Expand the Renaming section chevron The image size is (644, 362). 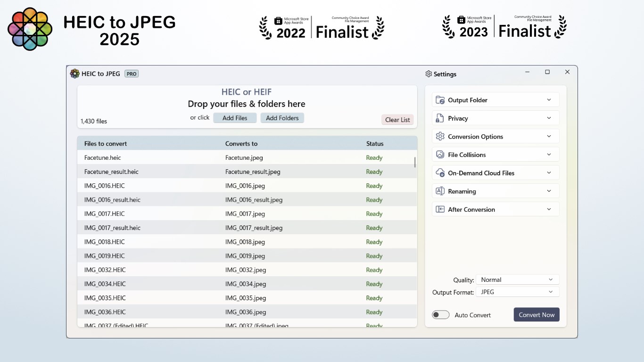[549, 191]
